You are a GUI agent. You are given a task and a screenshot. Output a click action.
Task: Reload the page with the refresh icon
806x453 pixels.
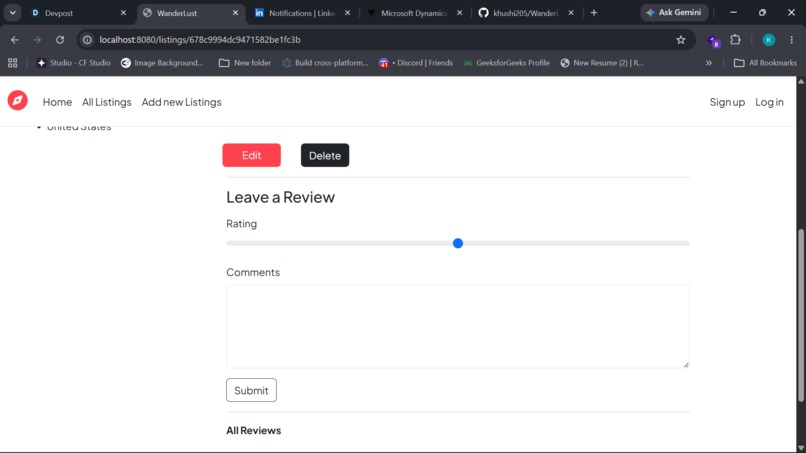click(60, 40)
